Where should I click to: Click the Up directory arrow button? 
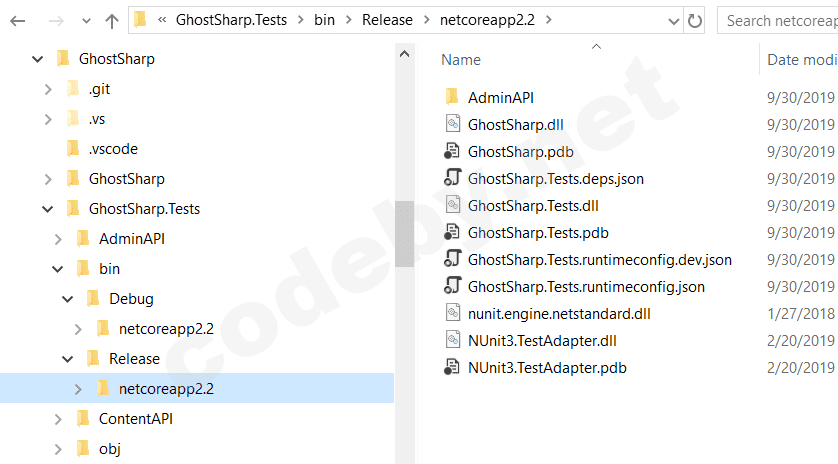tap(111, 20)
